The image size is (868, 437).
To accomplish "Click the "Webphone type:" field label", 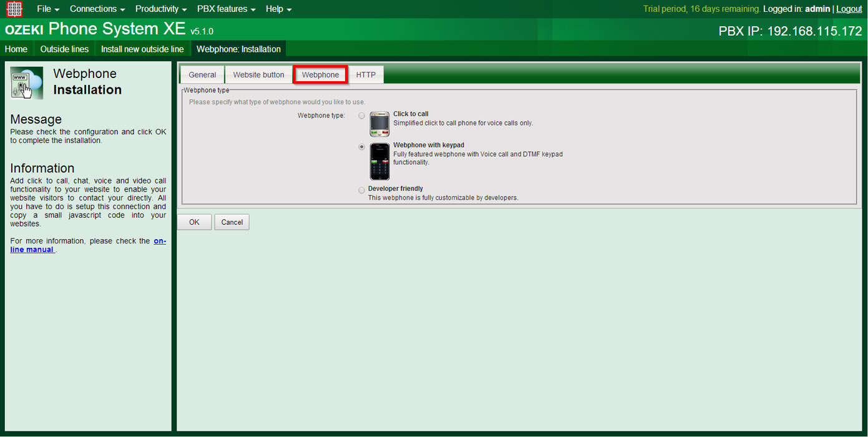I will coord(321,115).
